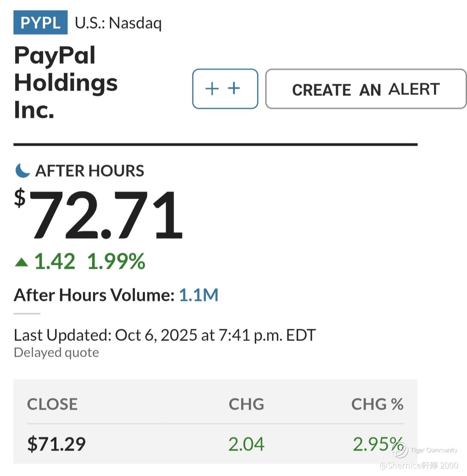Click the Tiger Community watermark logo
The height and width of the screenshot is (476, 467).
[400, 450]
